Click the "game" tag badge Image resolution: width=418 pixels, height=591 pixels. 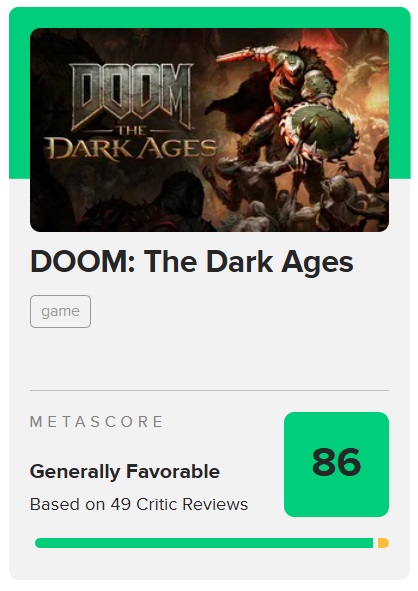click(60, 311)
